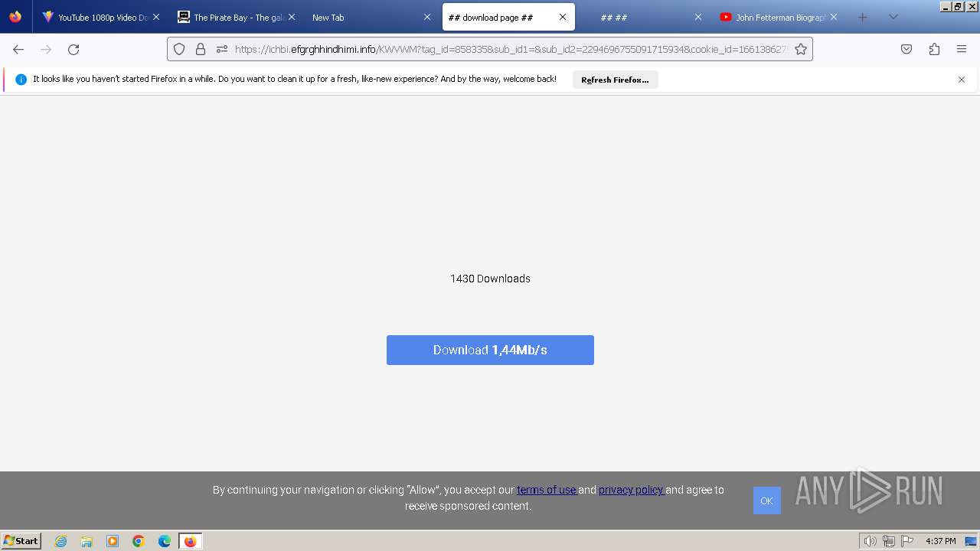Close the '## download page ##' tab

tap(563, 17)
